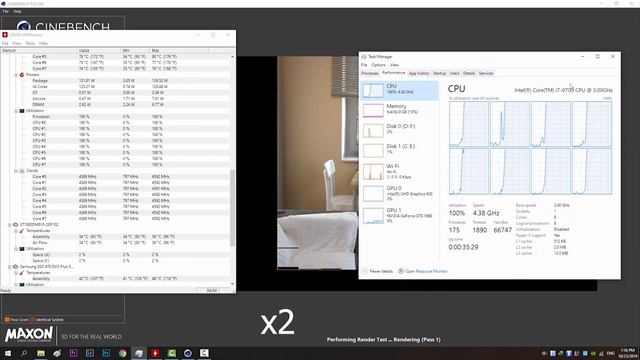Viewport: 640px width, 360px height.
Task: Collapse the ST1000DM010 drive node
Action: coord(9,224)
